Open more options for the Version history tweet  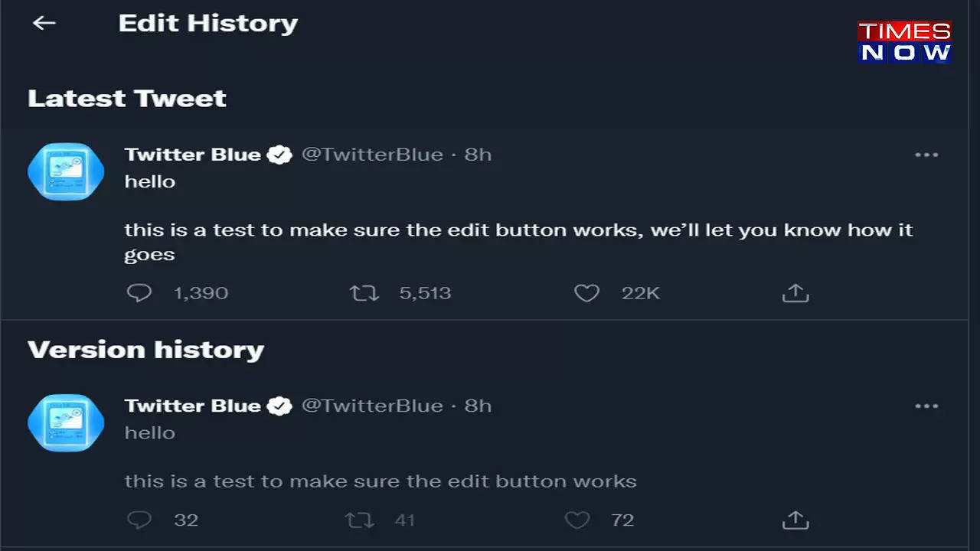click(927, 406)
